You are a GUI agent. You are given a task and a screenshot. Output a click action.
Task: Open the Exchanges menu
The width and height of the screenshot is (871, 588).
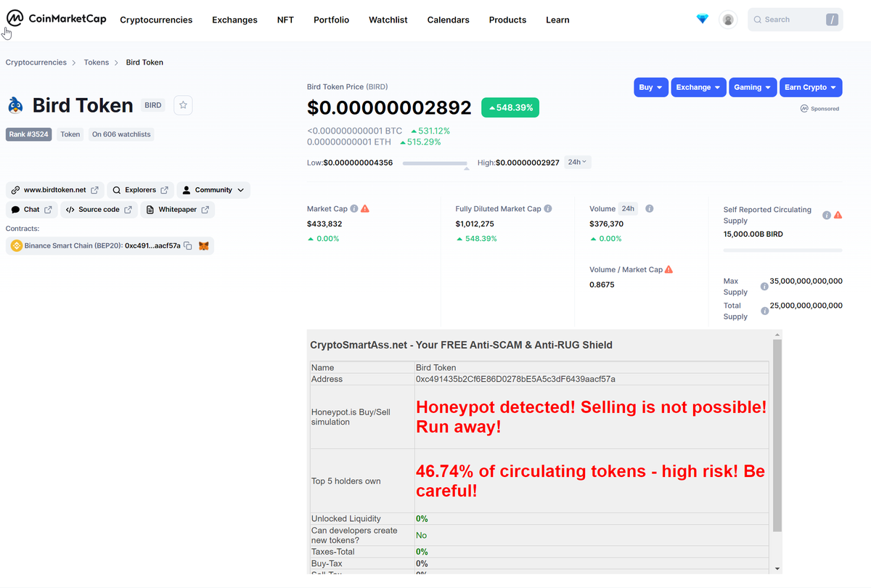coord(234,20)
